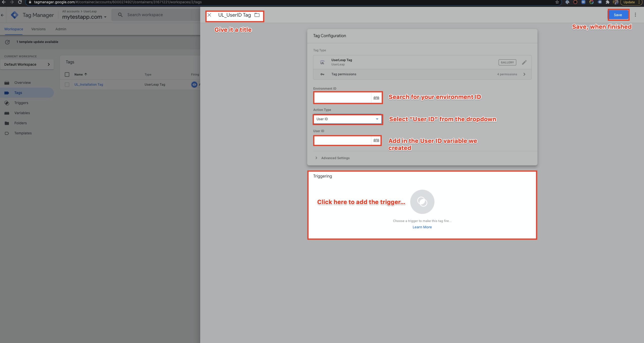Open the mytestapp.com container dropdown
The image size is (644, 343).
pos(84,17)
